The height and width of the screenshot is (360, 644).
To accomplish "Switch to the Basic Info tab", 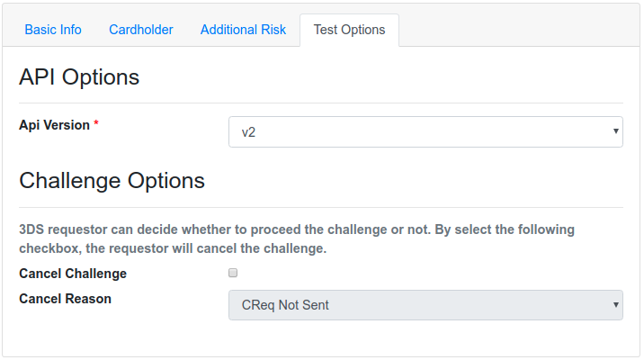I will [x=53, y=30].
